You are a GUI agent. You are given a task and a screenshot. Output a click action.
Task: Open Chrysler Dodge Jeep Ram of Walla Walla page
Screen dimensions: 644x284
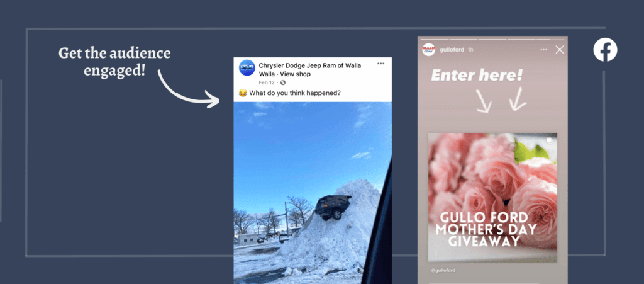309,70
